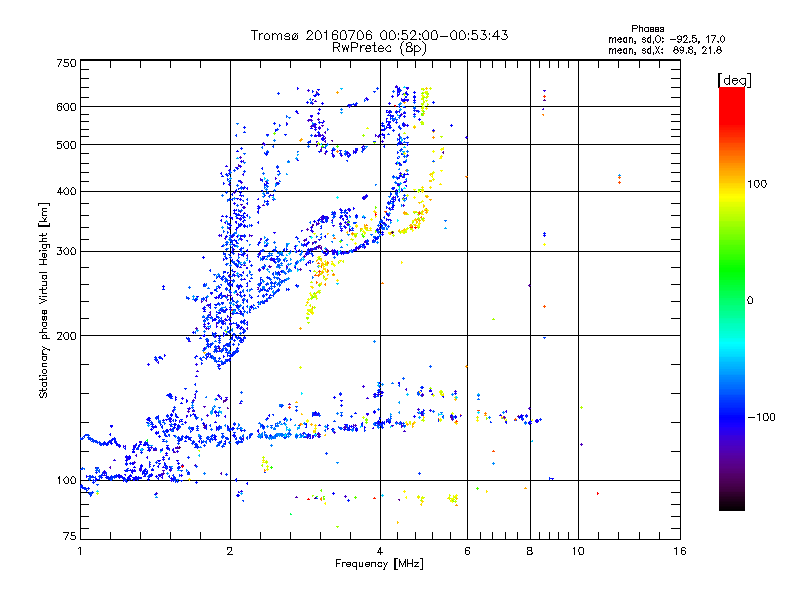Screen dimensions: 800x600
Task: Click the 750 height tick label
Action: coord(66,63)
